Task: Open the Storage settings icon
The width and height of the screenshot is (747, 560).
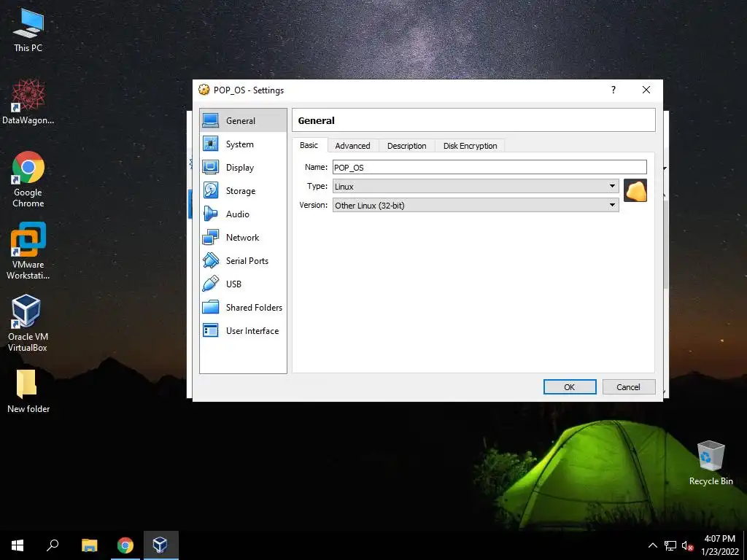Action: click(210, 190)
